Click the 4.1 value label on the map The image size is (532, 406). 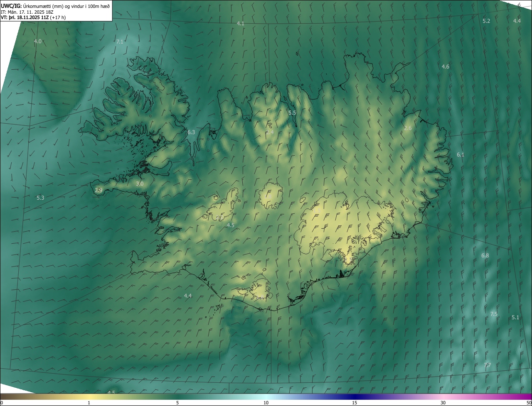coord(241,24)
